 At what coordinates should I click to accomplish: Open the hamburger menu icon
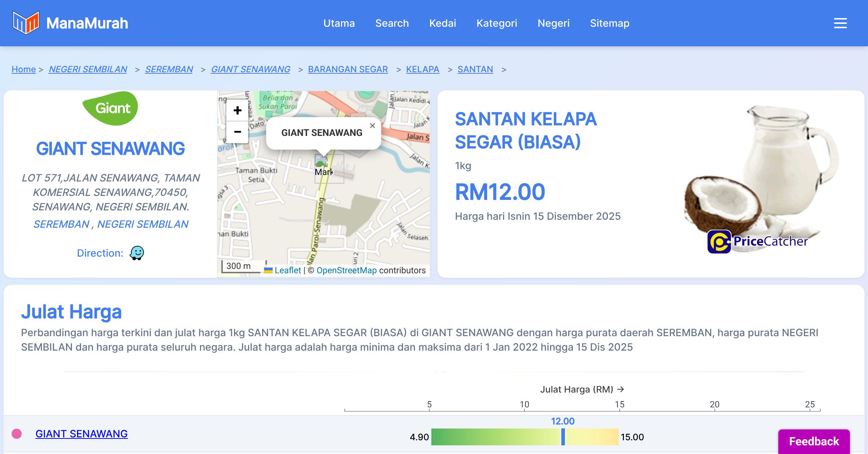pos(840,23)
